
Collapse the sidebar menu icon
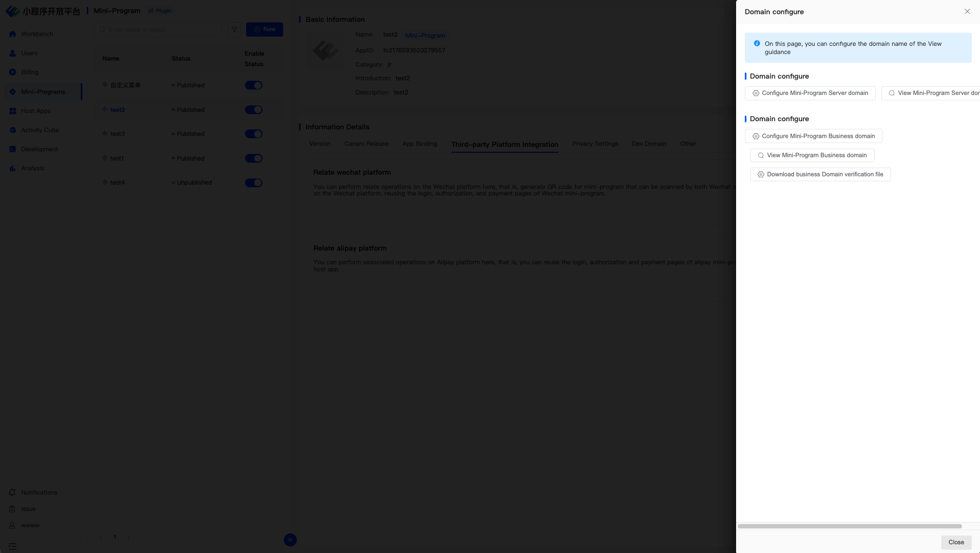click(13, 546)
